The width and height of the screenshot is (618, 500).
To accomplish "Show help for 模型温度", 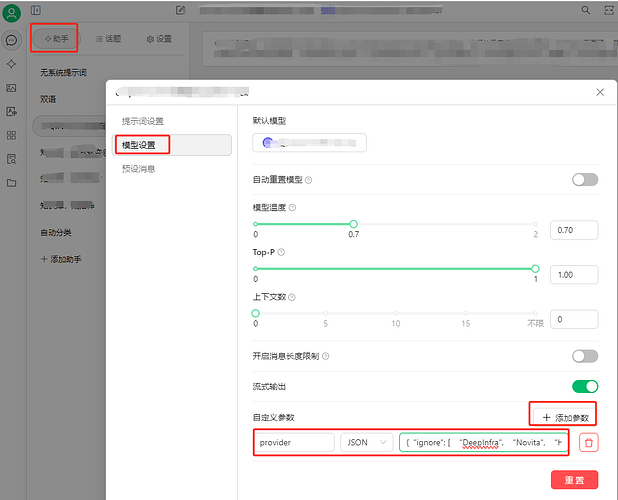I will pyautogui.click(x=292, y=208).
